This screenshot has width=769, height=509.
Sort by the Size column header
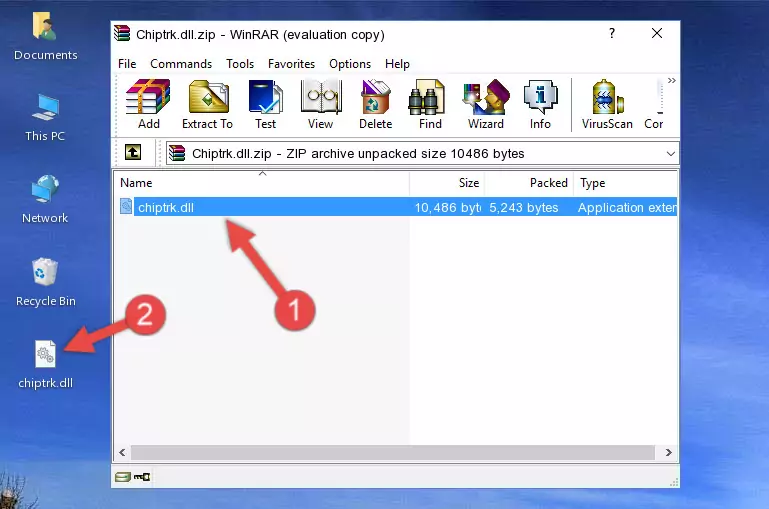point(447,183)
